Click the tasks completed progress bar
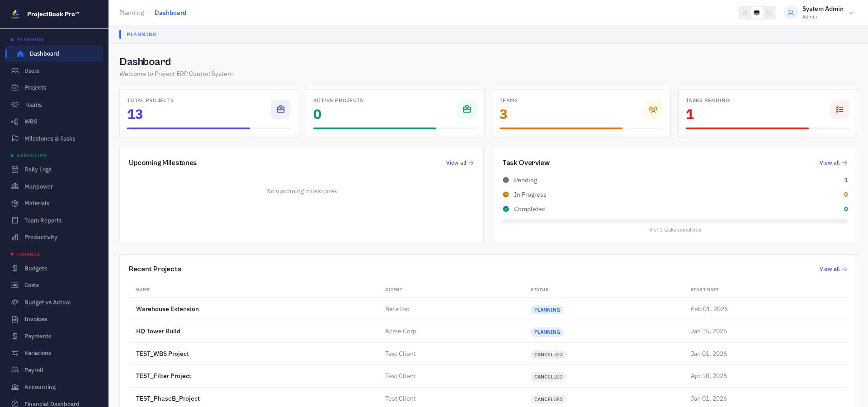 tap(675, 221)
